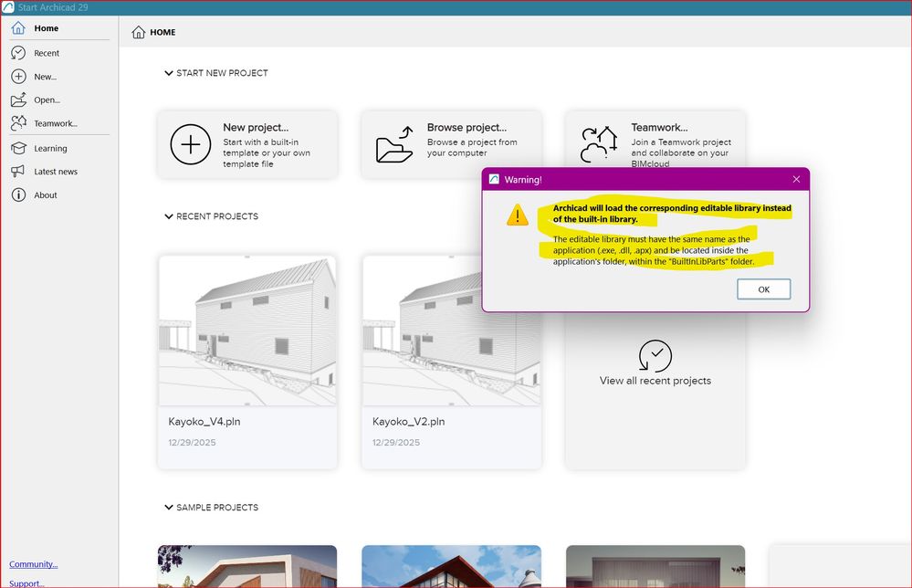Close the Warning dialog with X

coord(796,179)
